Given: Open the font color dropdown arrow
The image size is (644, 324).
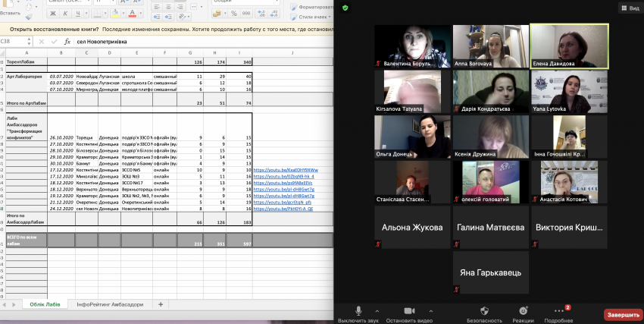Looking at the screenshot, I should pyautogui.click(x=140, y=14).
